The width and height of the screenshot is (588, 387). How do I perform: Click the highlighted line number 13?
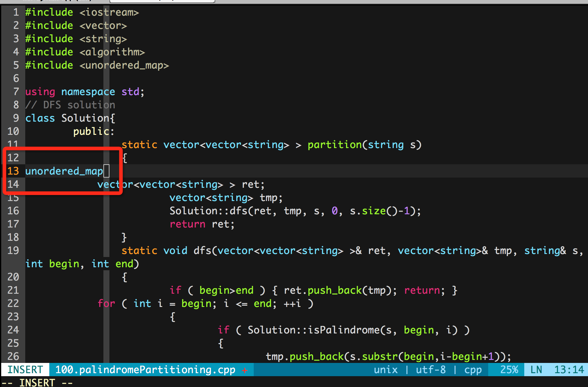[x=13, y=171]
